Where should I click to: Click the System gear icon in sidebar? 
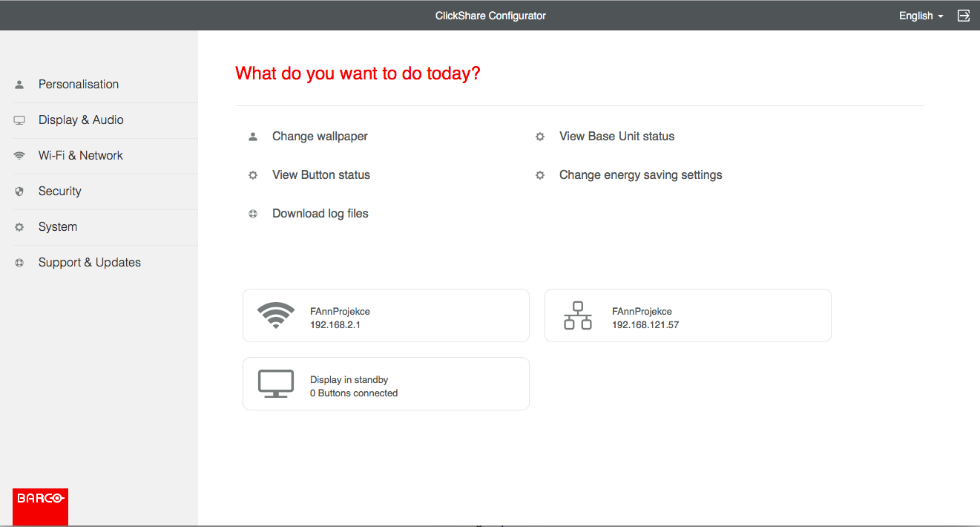click(x=19, y=227)
